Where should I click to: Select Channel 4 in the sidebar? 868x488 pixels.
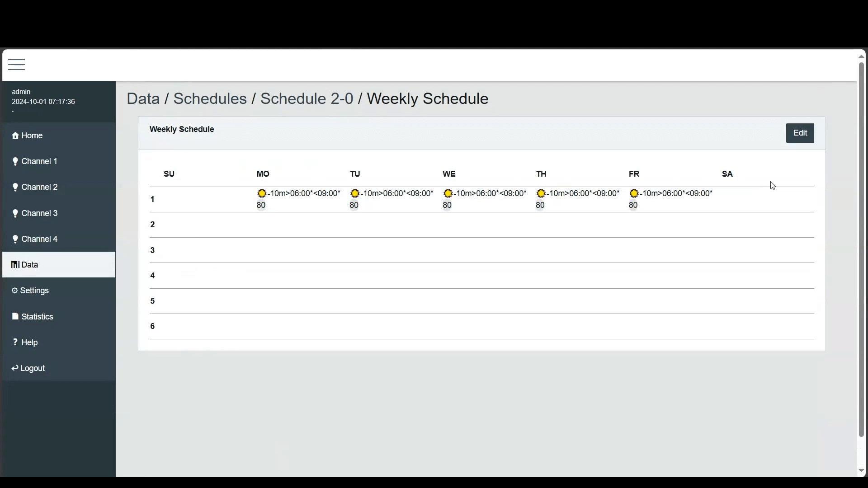pos(40,239)
